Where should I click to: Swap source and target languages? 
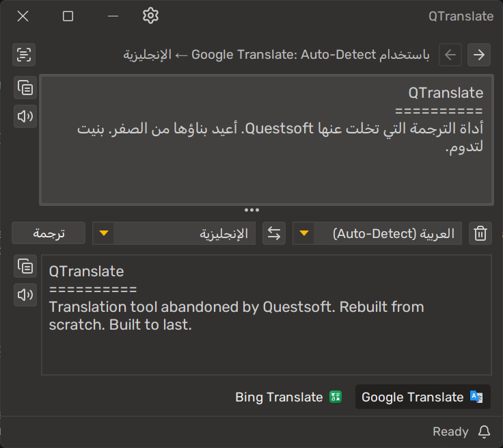pos(274,233)
